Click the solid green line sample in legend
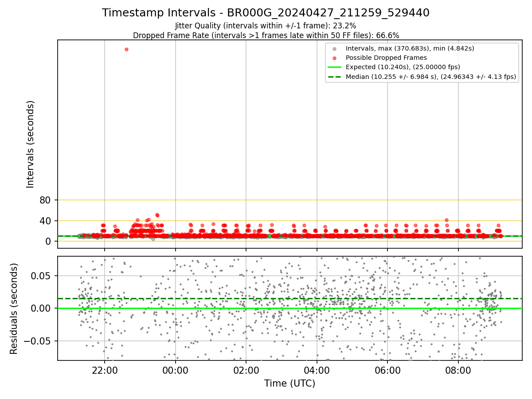 [335, 67]
